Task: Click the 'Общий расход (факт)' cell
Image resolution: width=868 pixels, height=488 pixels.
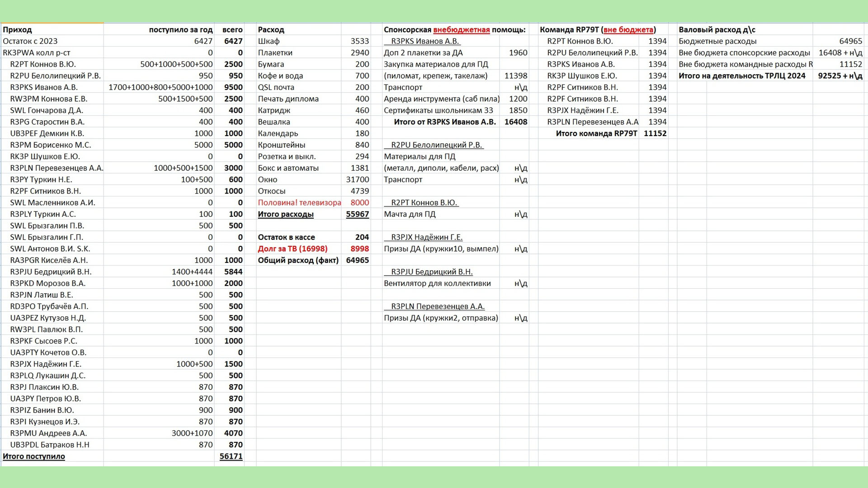Action: click(x=298, y=260)
